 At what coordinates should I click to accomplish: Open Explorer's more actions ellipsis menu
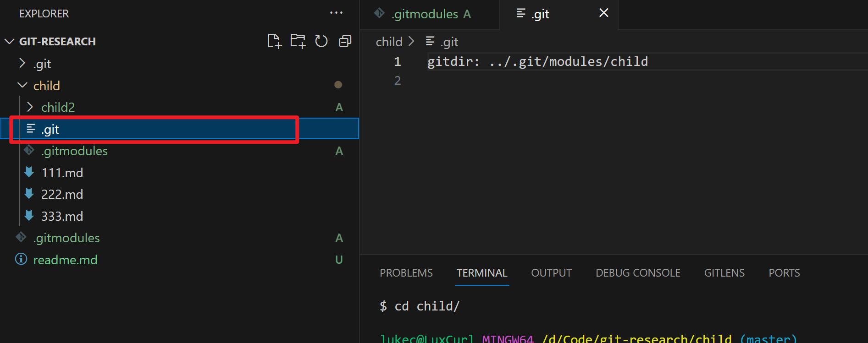(x=336, y=13)
